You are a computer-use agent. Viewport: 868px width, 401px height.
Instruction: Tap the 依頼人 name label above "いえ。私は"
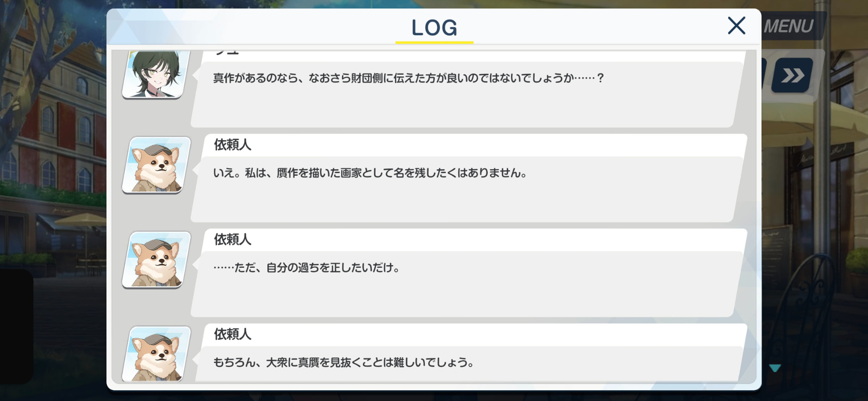coord(233,145)
